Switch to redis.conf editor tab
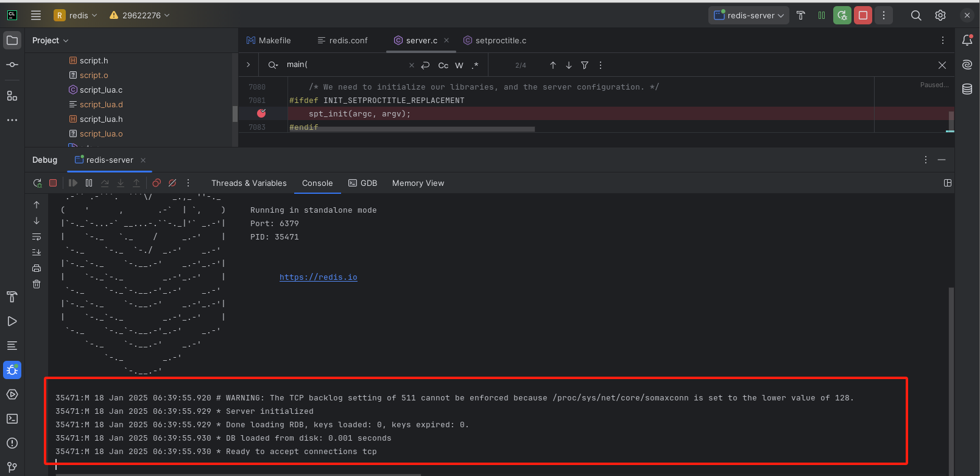 [x=342, y=40]
